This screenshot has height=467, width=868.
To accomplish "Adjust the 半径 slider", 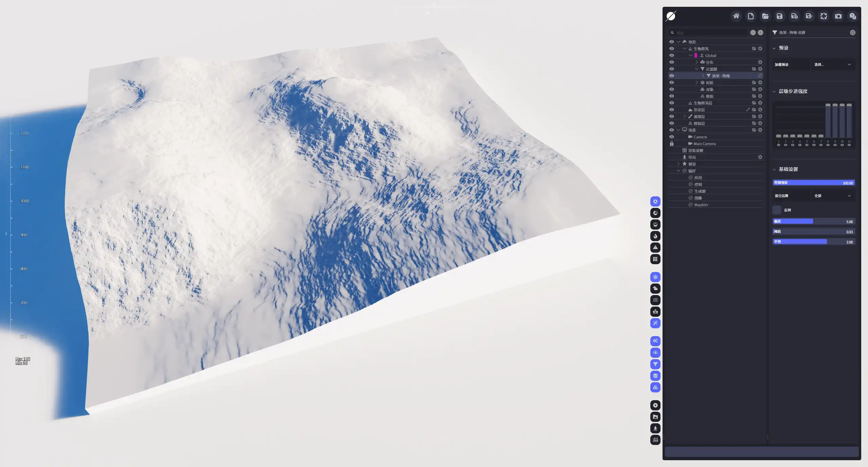I will (x=813, y=242).
